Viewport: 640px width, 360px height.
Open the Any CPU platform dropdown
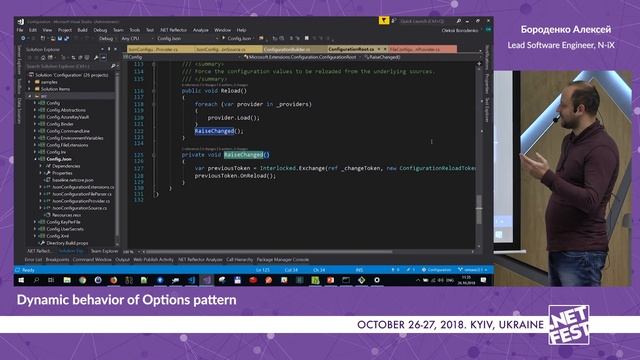(x=137, y=38)
